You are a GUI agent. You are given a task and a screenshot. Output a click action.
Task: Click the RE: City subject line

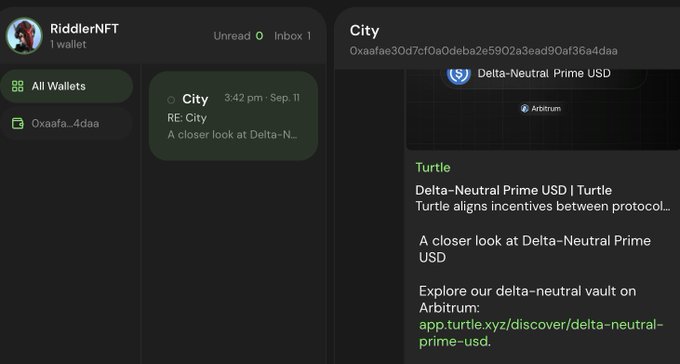(x=187, y=118)
